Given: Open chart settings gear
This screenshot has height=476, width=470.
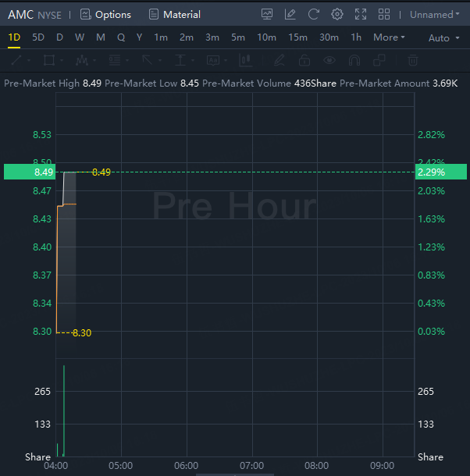Looking at the screenshot, I should [x=337, y=14].
